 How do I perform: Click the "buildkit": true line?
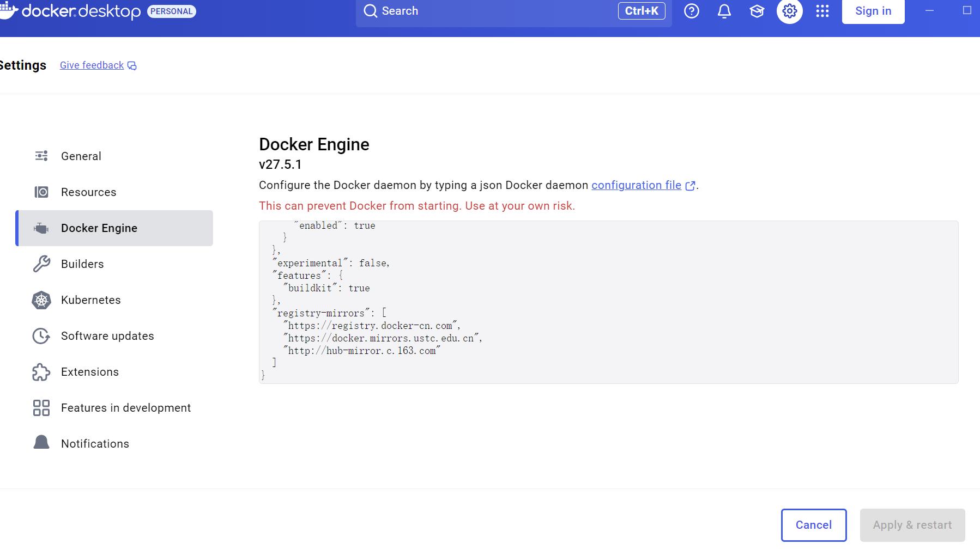coord(326,288)
